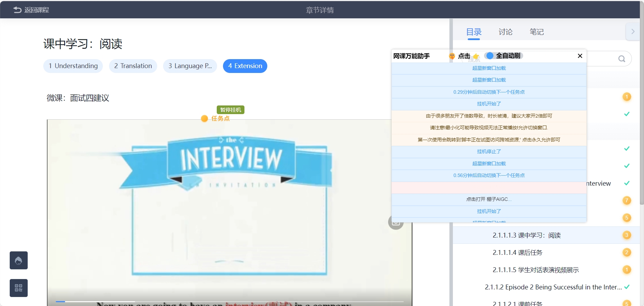Screen dimensions: 644x306
Task: Open the 笔记 tab
Action: coord(536,32)
